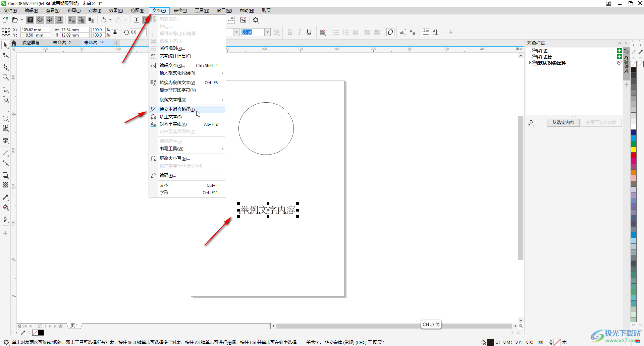Pick the red color swatch in palette

pyautogui.click(x=634, y=155)
